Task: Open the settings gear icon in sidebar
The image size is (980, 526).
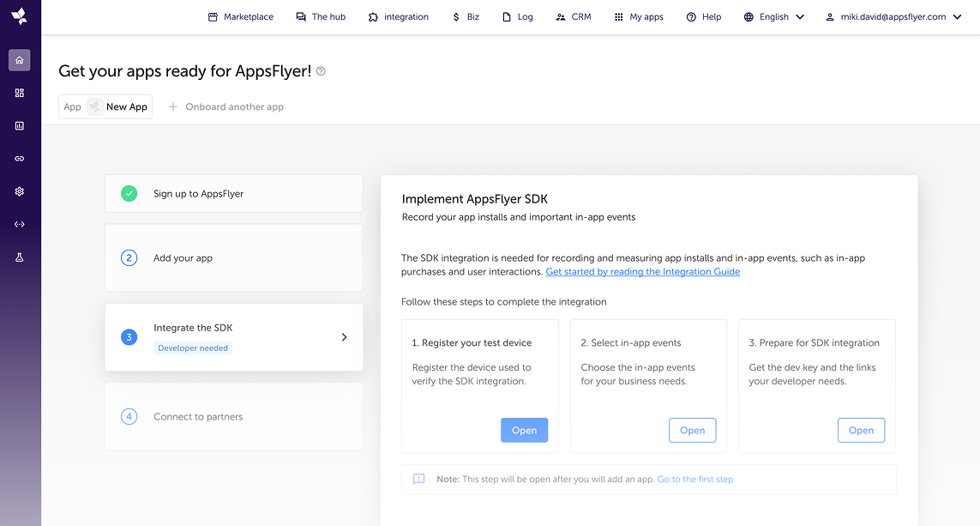Action: coord(20,191)
